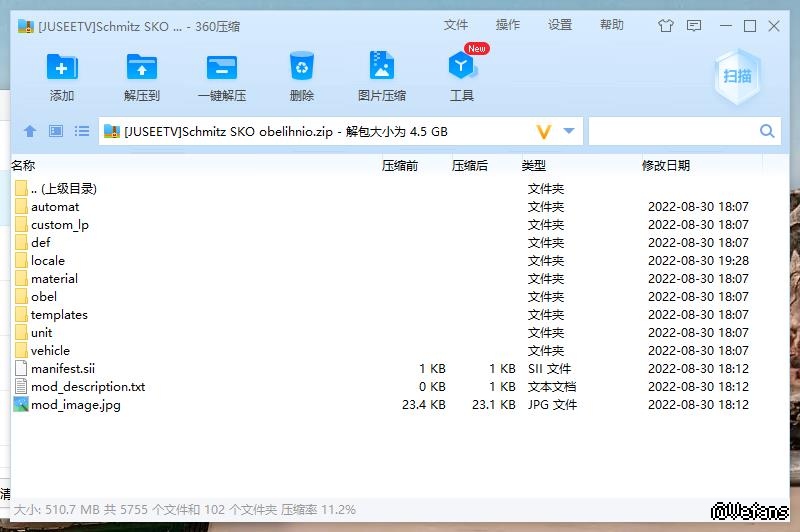Click the "23.1 KB" compressed size value
The height and width of the screenshot is (532, 800).
click(493, 404)
